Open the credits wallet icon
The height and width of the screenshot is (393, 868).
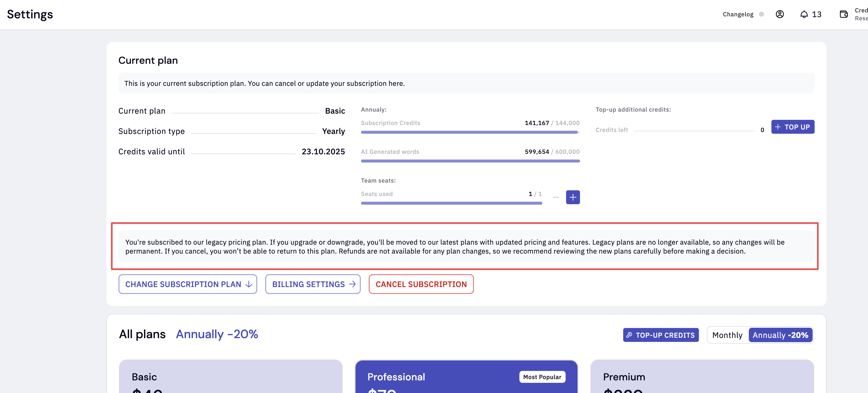[x=843, y=14]
